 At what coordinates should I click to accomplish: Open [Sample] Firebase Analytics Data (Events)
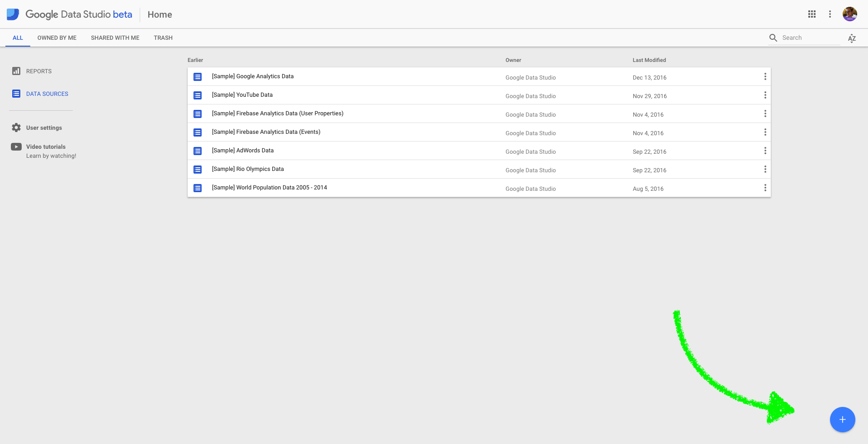pos(266,132)
